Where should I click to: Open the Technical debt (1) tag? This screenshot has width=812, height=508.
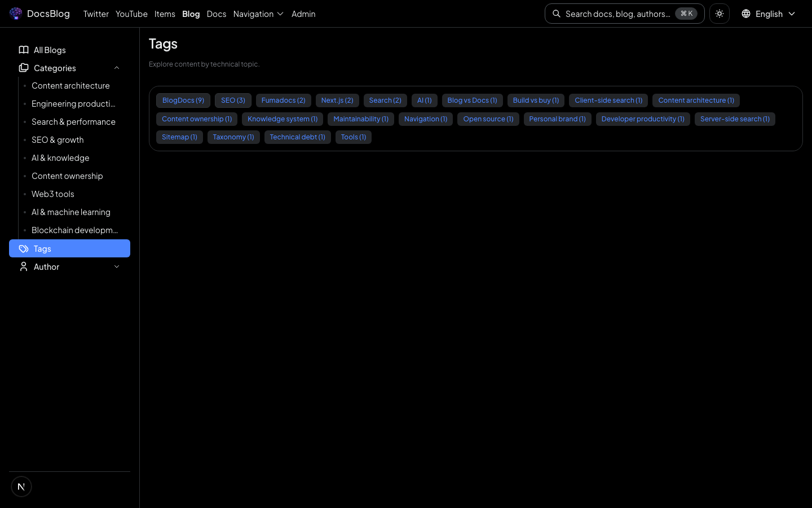[297, 137]
